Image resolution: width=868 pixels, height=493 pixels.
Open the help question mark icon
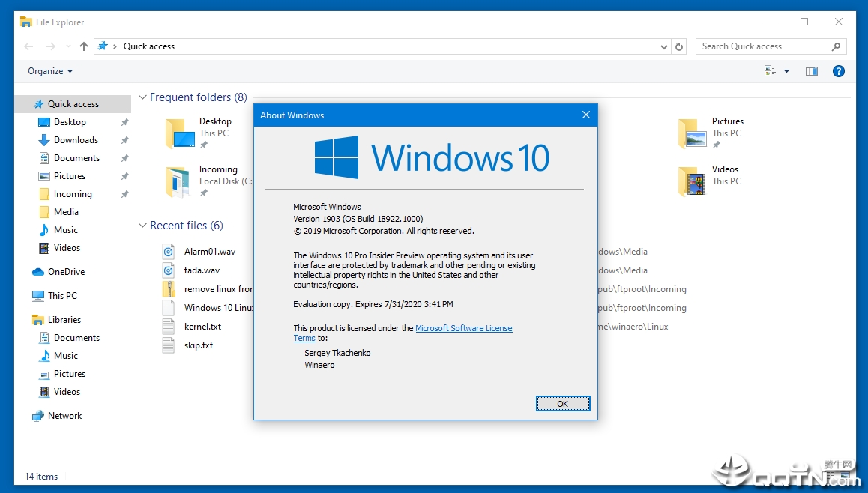tap(838, 71)
